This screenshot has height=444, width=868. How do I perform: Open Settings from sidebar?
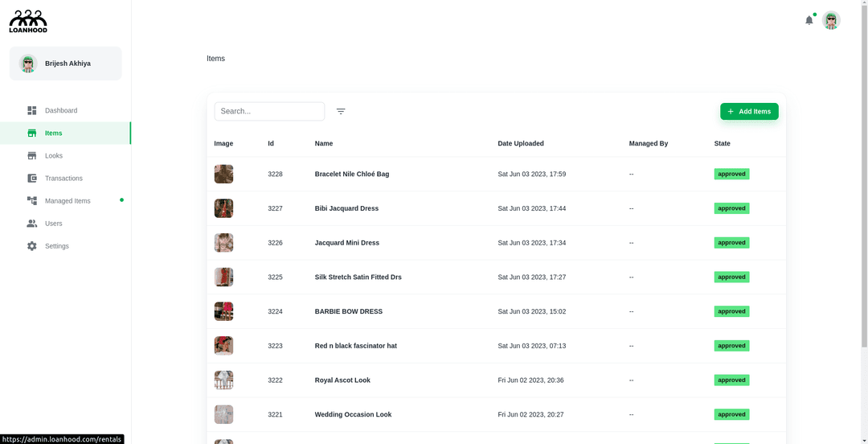pos(65,246)
